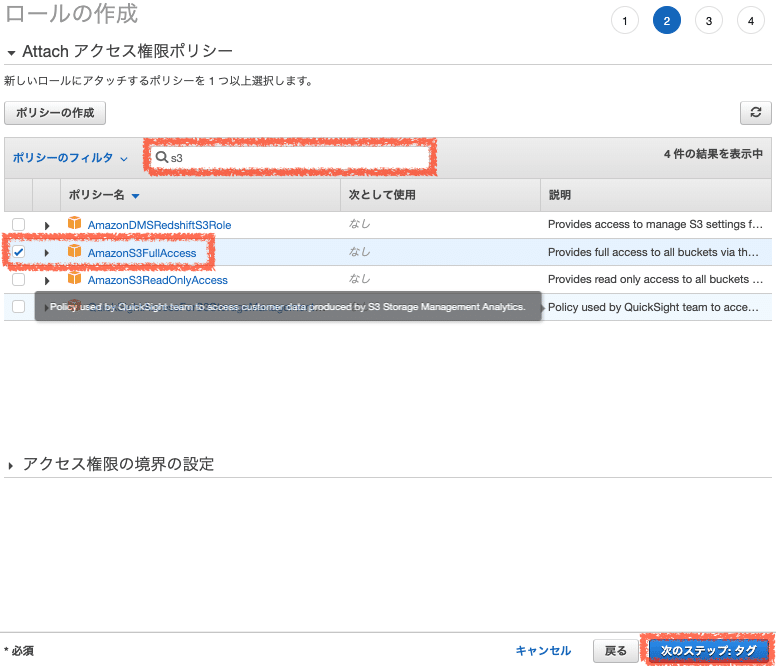Image resolution: width=776 pixels, height=666 pixels.
Task: Sort by ポリシー名 column header
Action: [104, 195]
